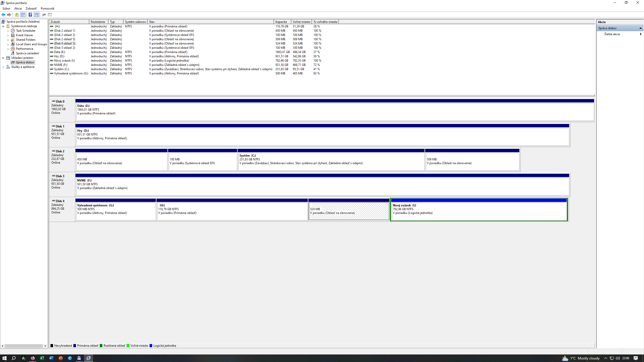The height and width of the screenshot is (362, 644).
Task: Select the Nový zväzok (I:) partition block
Action: 479,211
